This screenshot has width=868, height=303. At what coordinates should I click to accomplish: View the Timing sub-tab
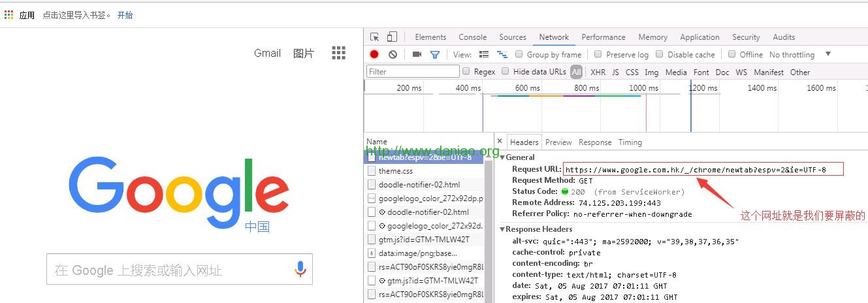(x=630, y=142)
